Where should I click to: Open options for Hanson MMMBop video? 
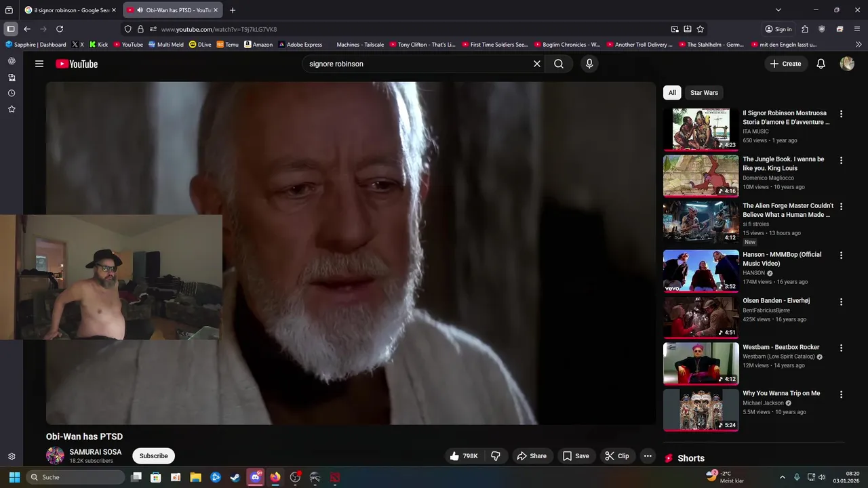point(841,256)
